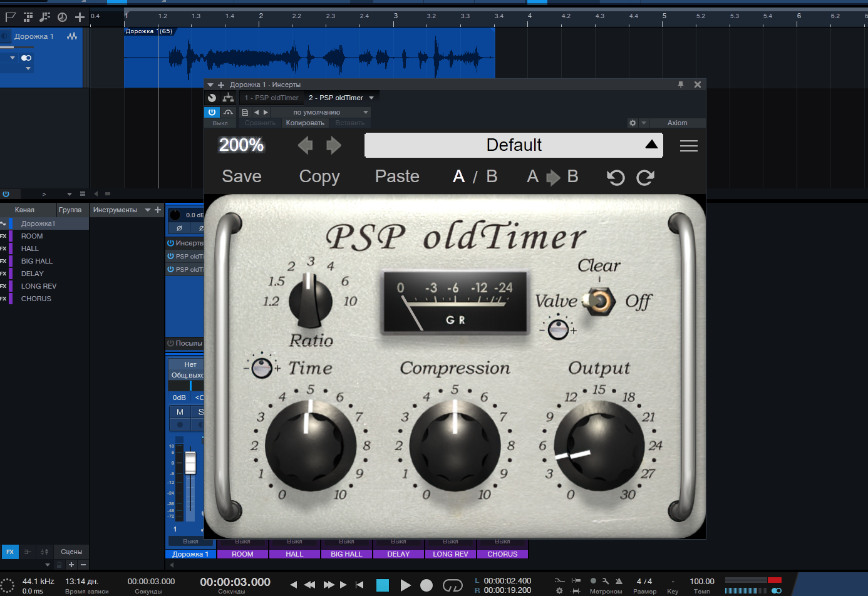The width and height of the screenshot is (868, 596).
Task: Click the Record button in transport
Action: 426,585
